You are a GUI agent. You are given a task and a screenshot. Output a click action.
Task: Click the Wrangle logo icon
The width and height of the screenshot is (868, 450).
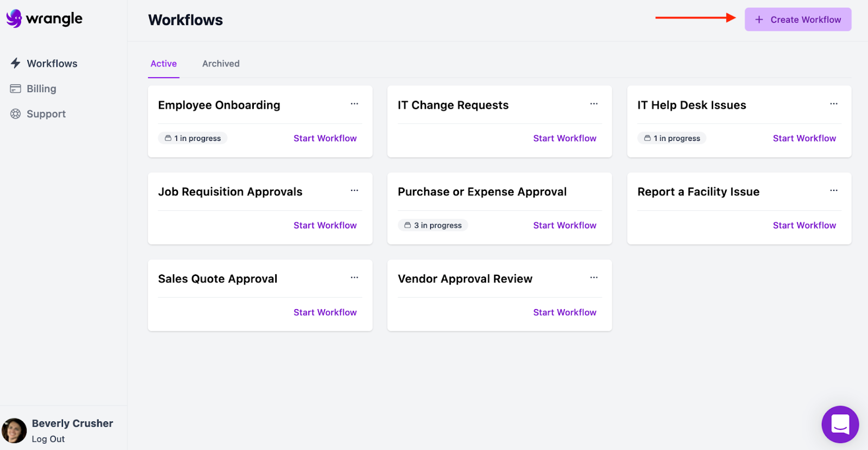click(14, 18)
